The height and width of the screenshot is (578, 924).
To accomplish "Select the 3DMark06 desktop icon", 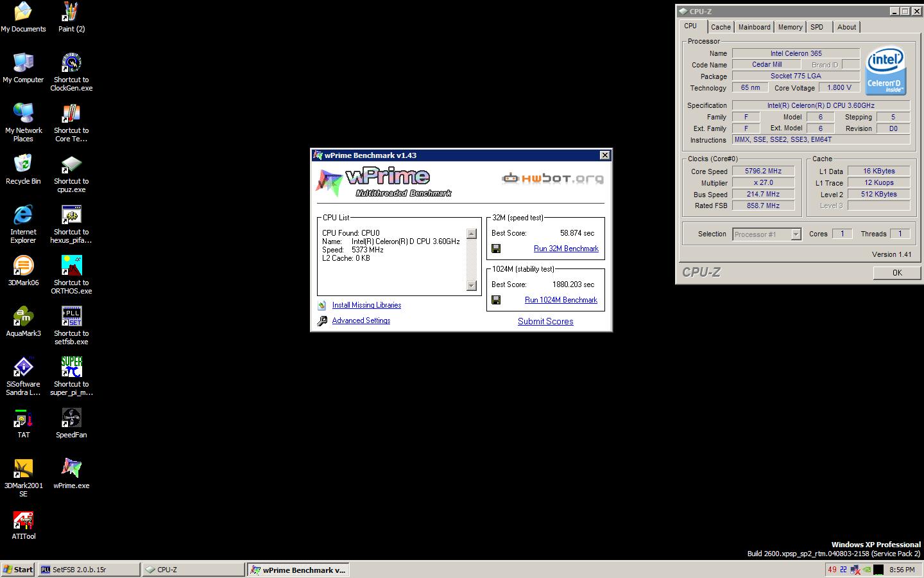I will pos(23,270).
